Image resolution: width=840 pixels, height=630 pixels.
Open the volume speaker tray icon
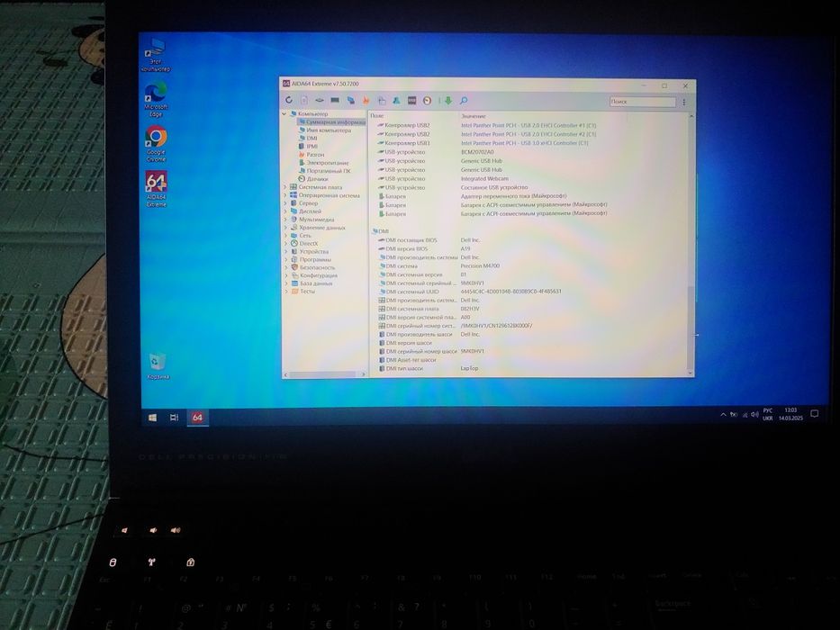click(x=754, y=415)
